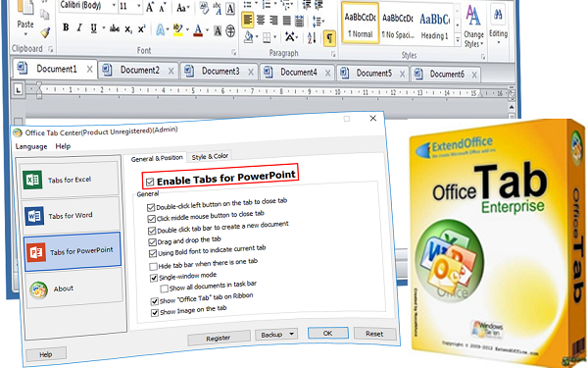Toggle Drag and drop the tab

(152, 241)
